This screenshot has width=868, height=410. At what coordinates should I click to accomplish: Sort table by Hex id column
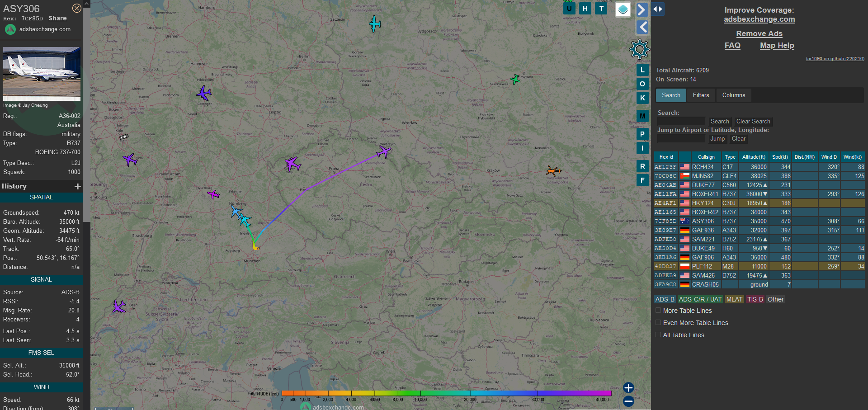click(666, 157)
